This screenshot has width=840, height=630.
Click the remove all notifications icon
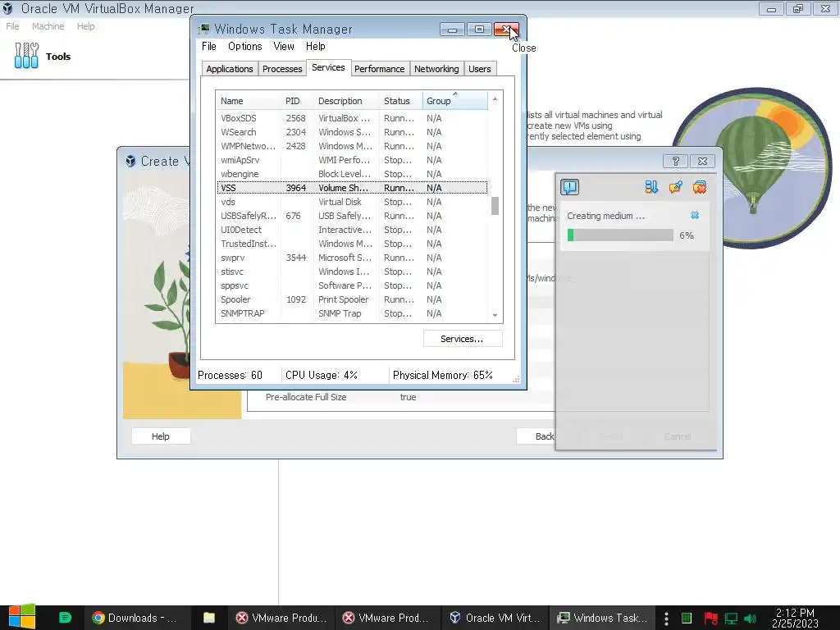point(699,187)
